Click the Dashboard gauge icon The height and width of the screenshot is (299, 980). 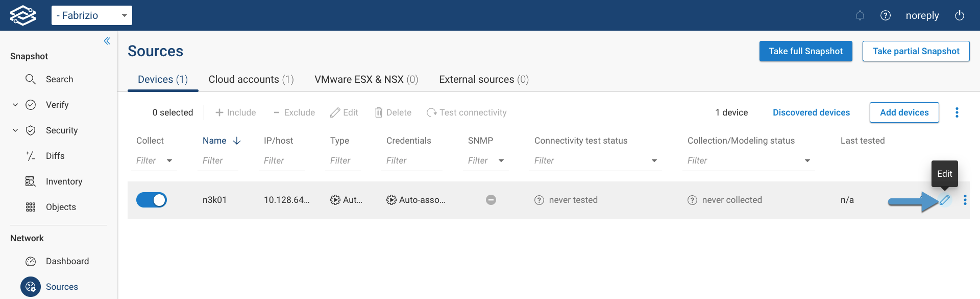(31, 261)
